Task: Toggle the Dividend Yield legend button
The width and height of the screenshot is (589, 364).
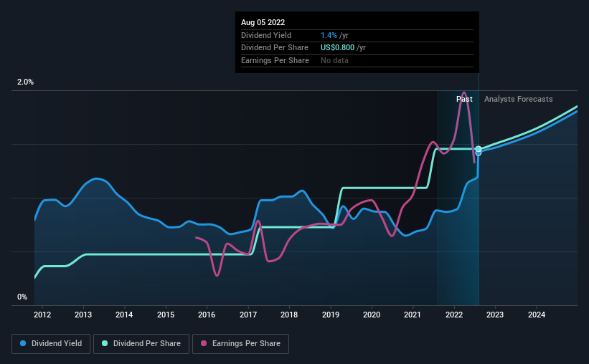Action: click(x=51, y=343)
